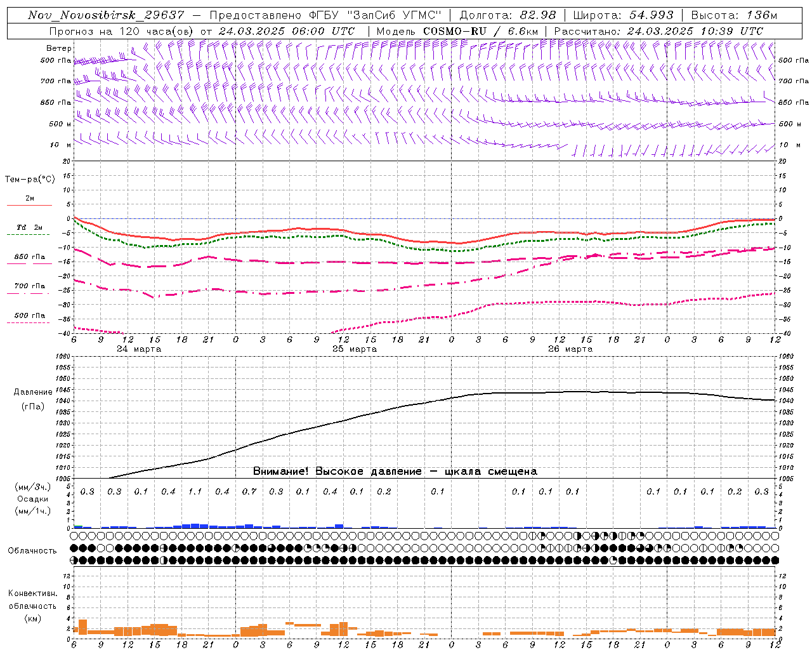Click the 26 марта date label

tap(570, 349)
